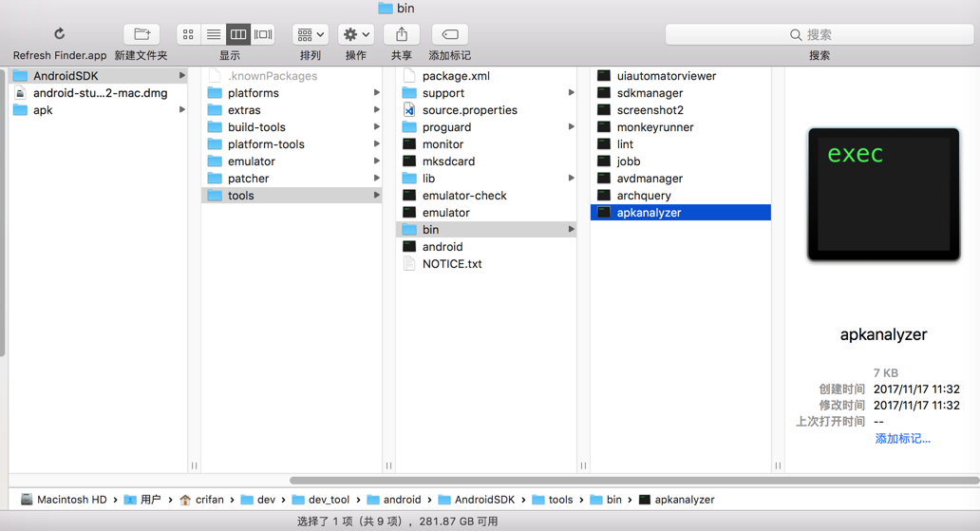Go to dev_tool in path bar
The image size is (980, 531).
(321, 500)
